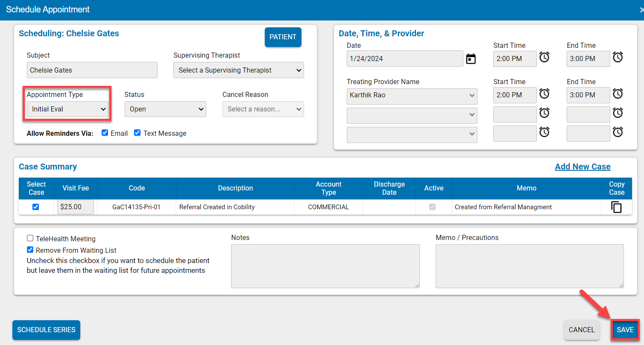Open the Cancel Reason dropdown
The height and width of the screenshot is (345, 644).
tap(263, 109)
